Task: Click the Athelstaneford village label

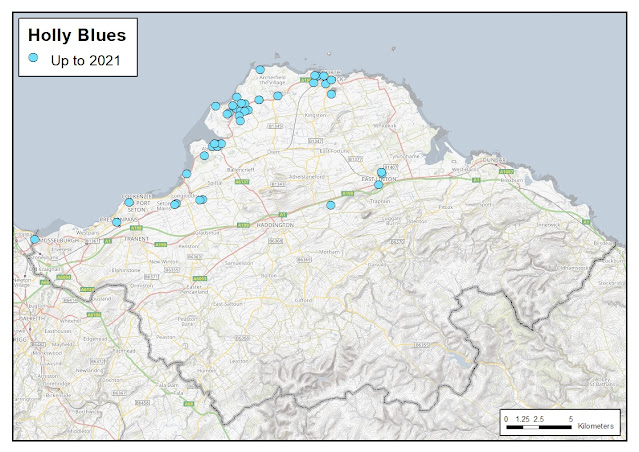Action: pyautogui.click(x=306, y=177)
